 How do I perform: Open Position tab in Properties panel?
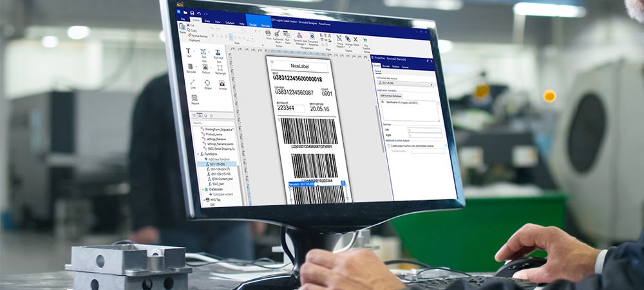[396, 66]
